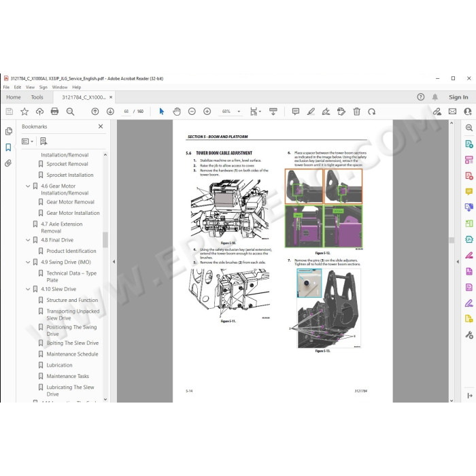Viewport: 476px width, 476px height.
Task: Open the Window menu
Action: [x=60, y=87]
